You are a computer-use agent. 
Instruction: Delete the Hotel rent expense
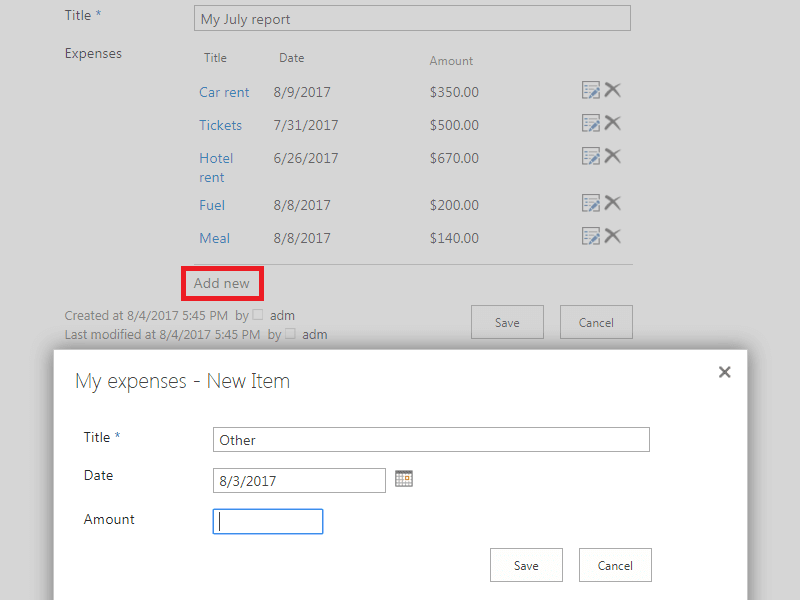(x=613, y=157)
